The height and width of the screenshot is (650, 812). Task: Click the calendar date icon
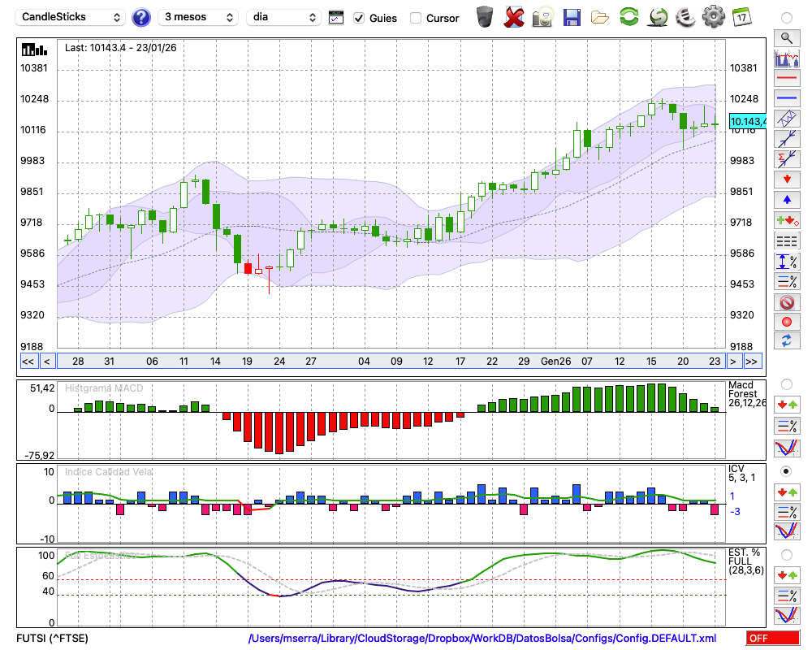741,17
